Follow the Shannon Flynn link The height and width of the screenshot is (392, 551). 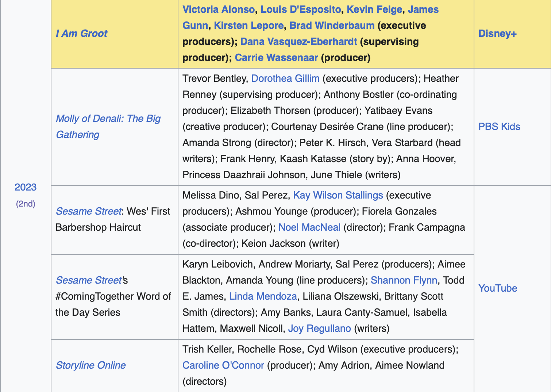404,280
